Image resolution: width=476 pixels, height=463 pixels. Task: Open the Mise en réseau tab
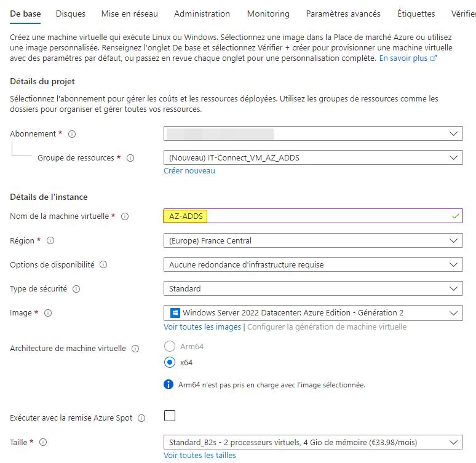(x=129, y=14)
